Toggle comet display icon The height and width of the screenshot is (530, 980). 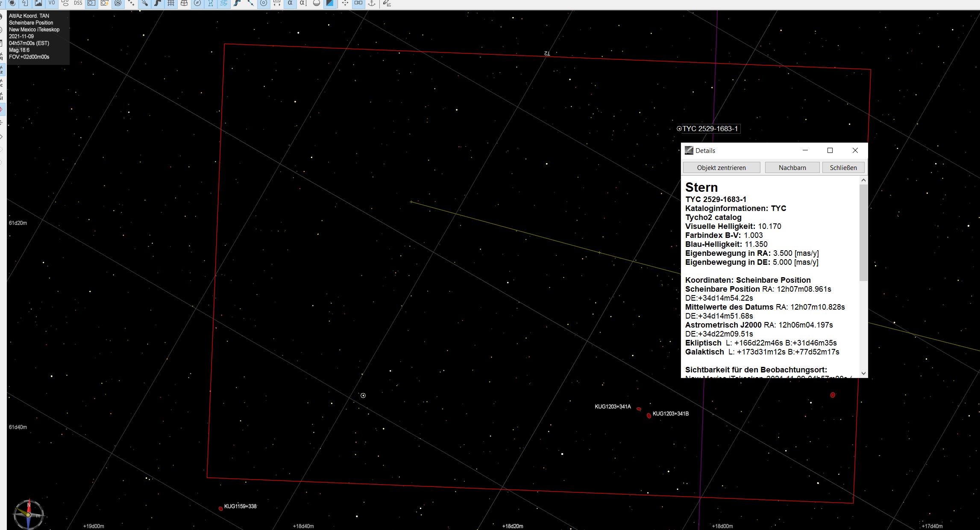144,3
